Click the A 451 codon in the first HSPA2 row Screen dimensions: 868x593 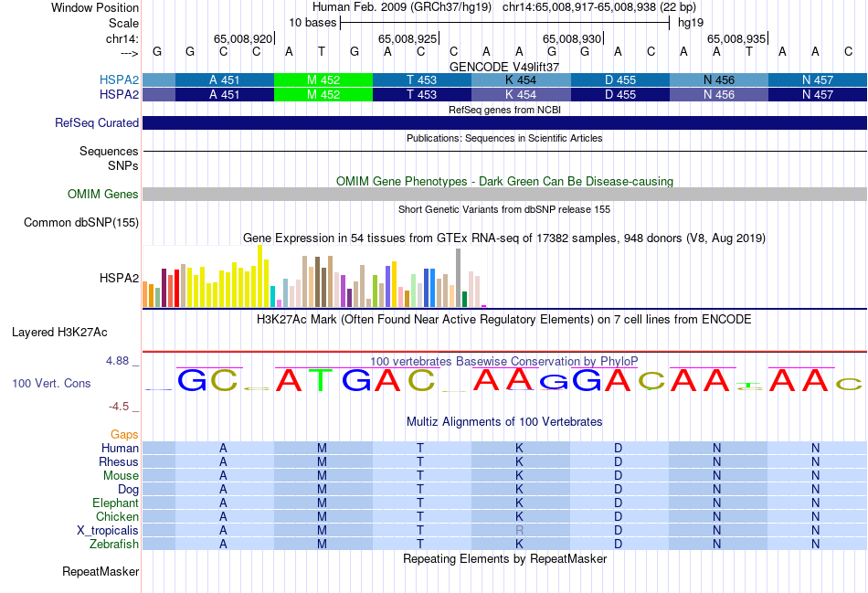224,80
